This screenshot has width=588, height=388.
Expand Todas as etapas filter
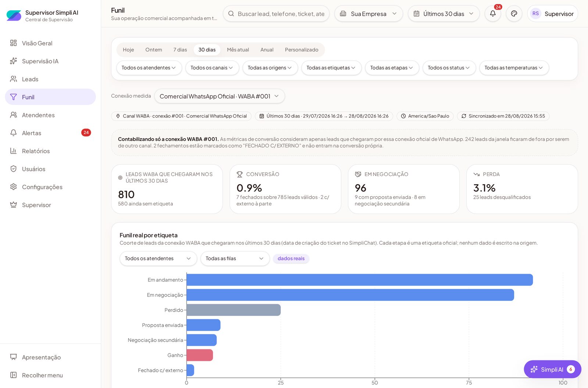392,68
